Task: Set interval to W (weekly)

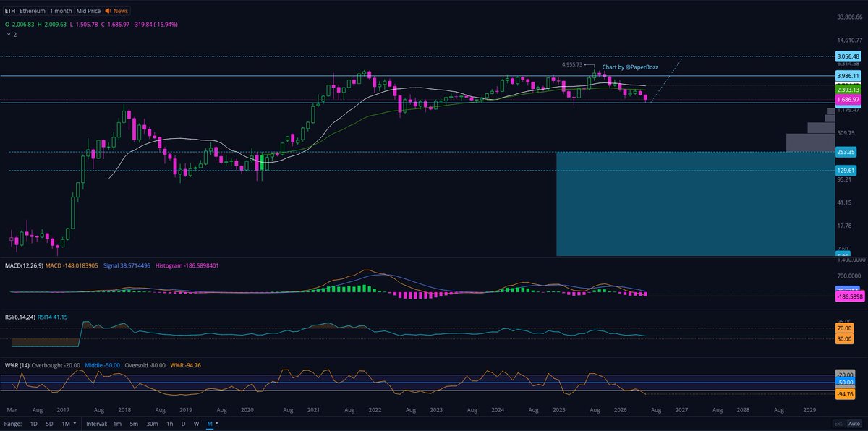Action: point(196,423)
